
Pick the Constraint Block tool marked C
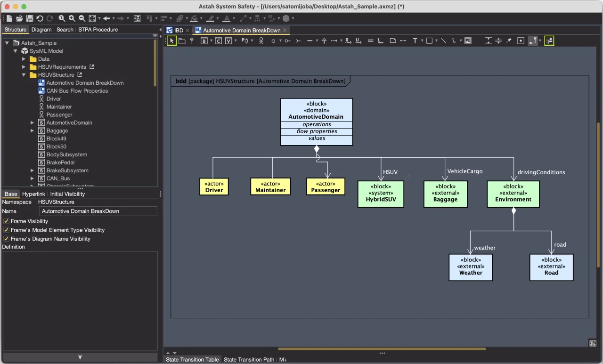[218, 41]
